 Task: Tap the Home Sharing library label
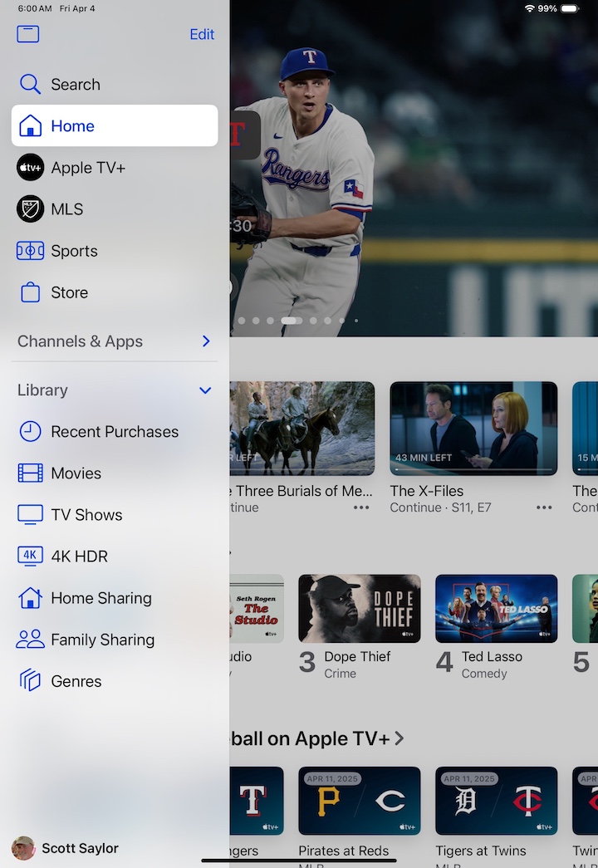pos(101,598)
